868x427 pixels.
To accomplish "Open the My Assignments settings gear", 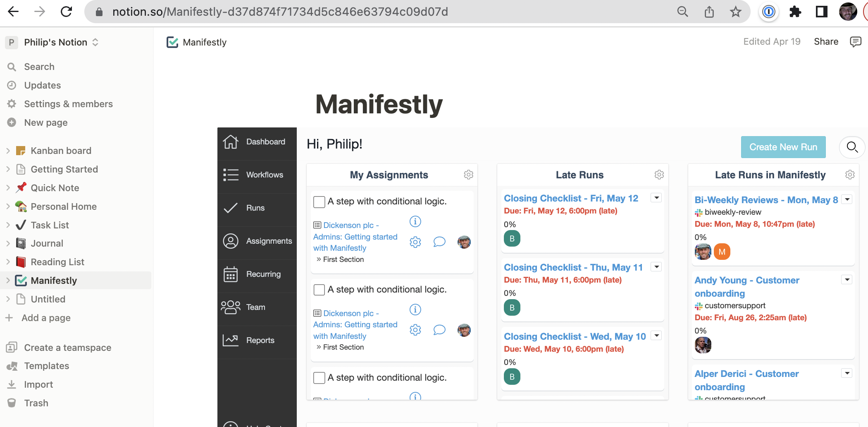I will 468,175.
